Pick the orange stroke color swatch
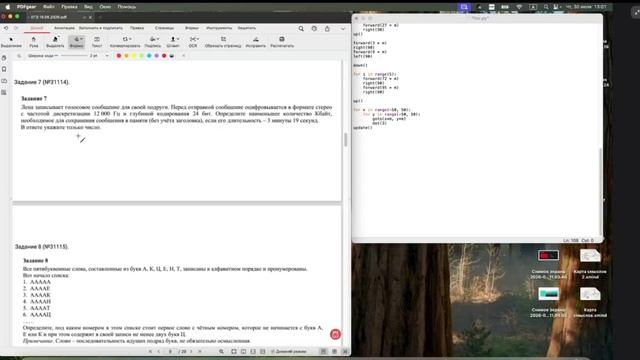Screen dimensions: 640x360 pos(127,56)
